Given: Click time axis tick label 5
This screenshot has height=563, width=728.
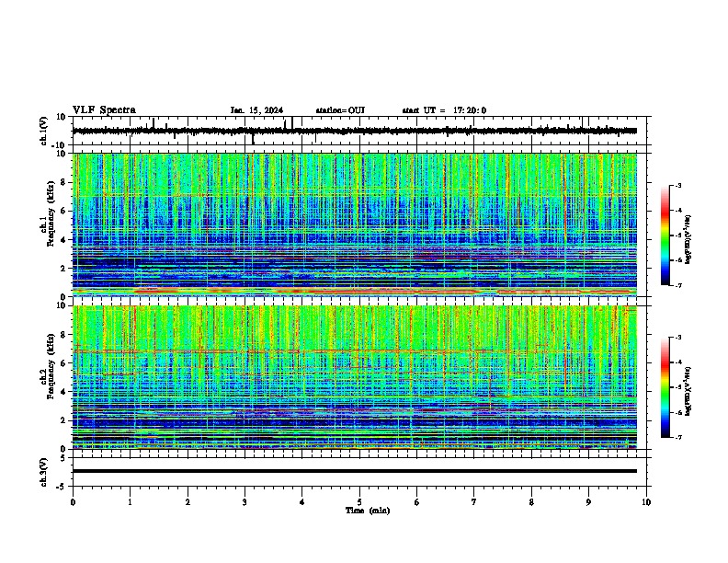Looking at the screenshot, I should point(359,502).
